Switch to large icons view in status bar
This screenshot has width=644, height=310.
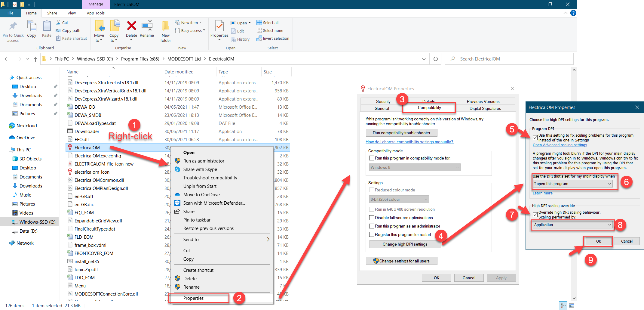pos(572,306)
